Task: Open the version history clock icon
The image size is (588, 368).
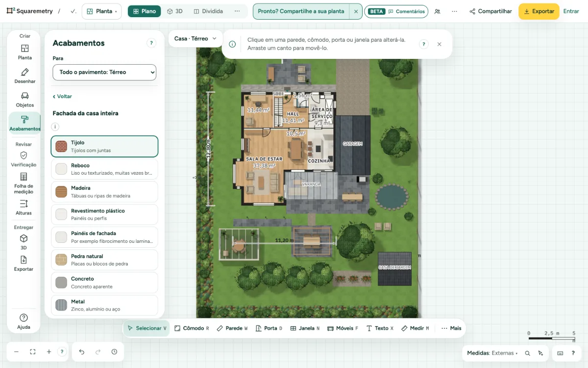Action: (x=114, y=352)
